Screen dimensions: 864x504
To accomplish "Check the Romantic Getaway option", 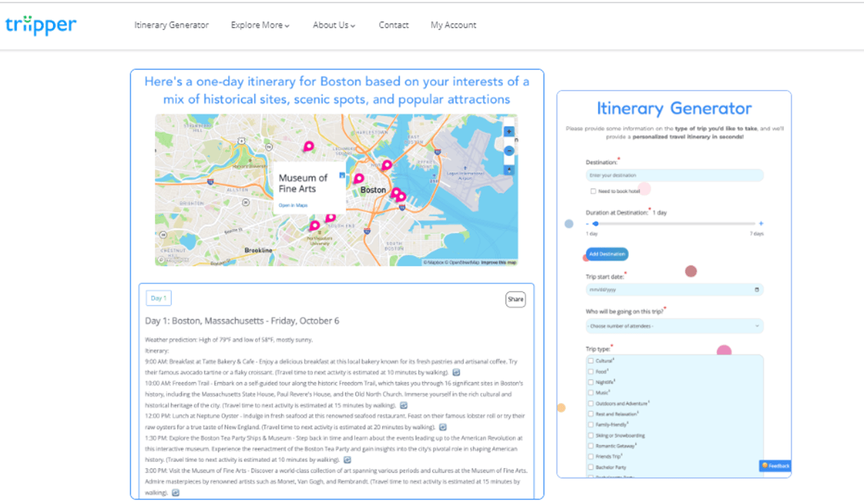I will [591, 446].
